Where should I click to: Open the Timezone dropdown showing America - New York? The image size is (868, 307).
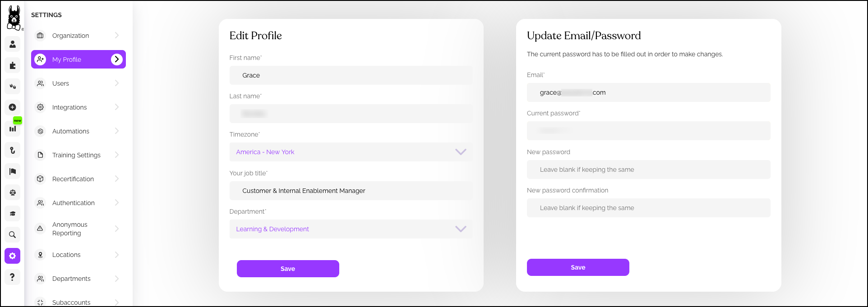[351, 152]
